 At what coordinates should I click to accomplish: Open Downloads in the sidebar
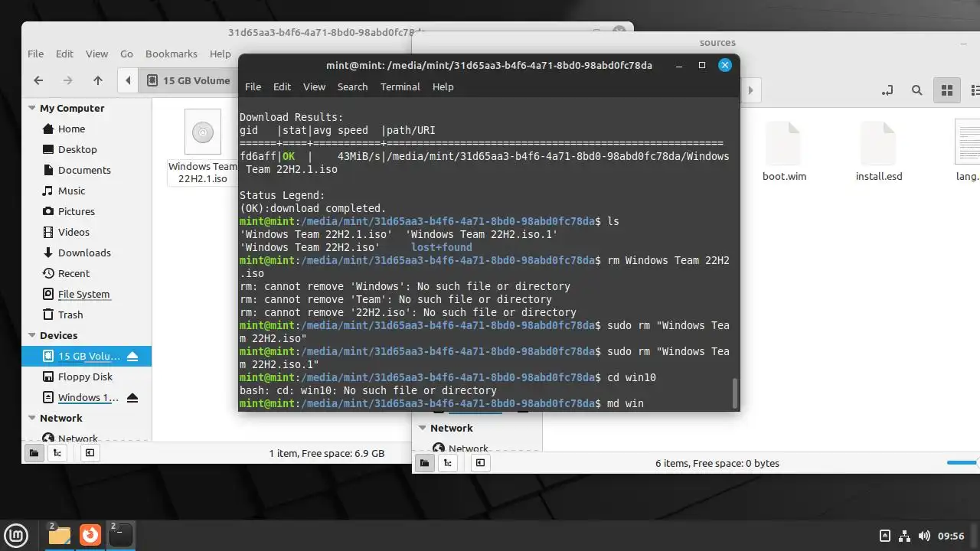[84, 253]
